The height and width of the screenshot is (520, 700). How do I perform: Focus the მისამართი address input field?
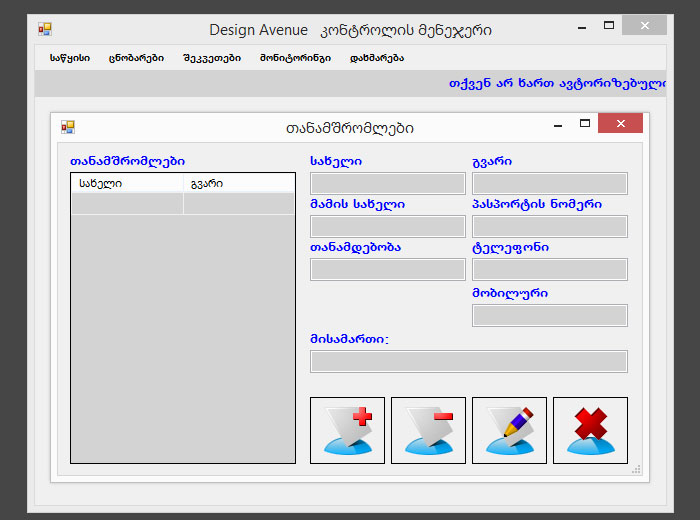[x=469, y=362]
